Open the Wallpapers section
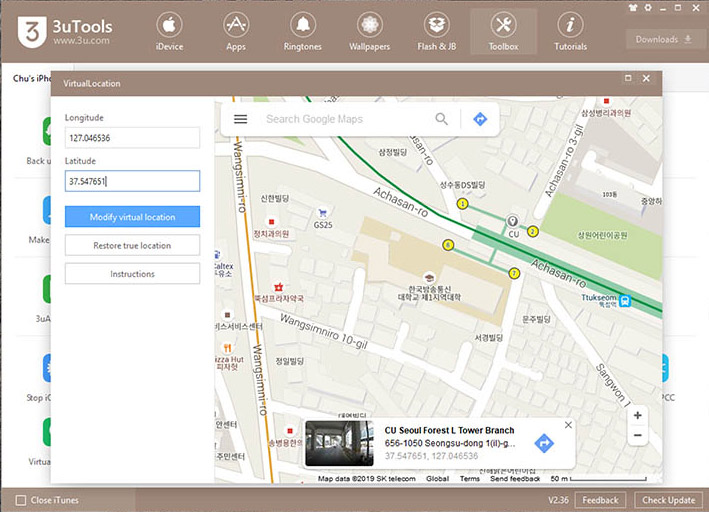This screenshot has height=512, width=709. pyautogui.click(x=369, y=32)
